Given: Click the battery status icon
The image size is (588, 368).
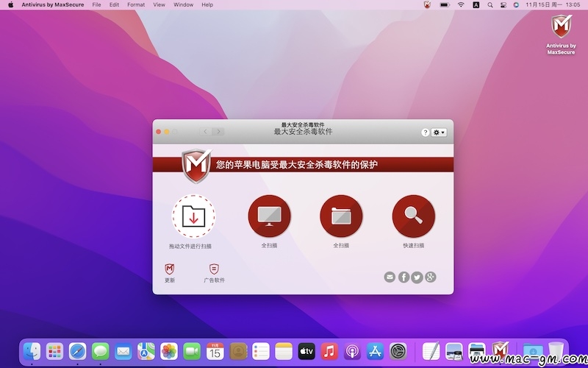Looking at the screenshot, I should pos(445,5).
